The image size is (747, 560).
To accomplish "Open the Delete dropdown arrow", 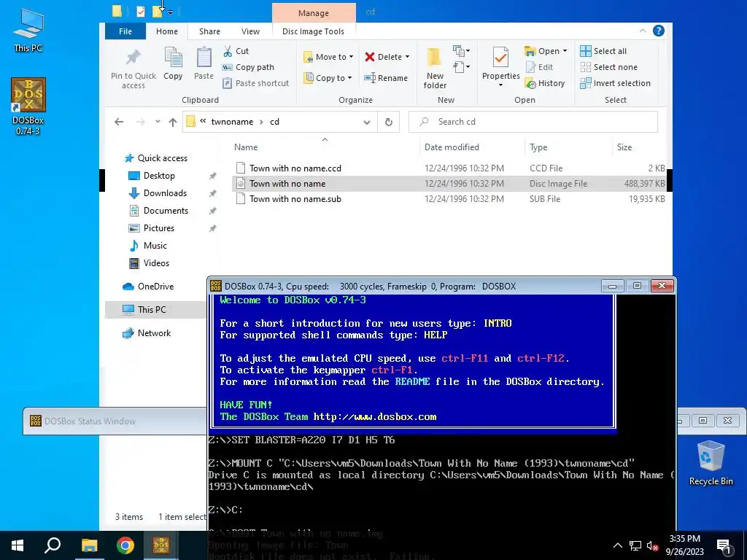I will [x=407, y=57].
